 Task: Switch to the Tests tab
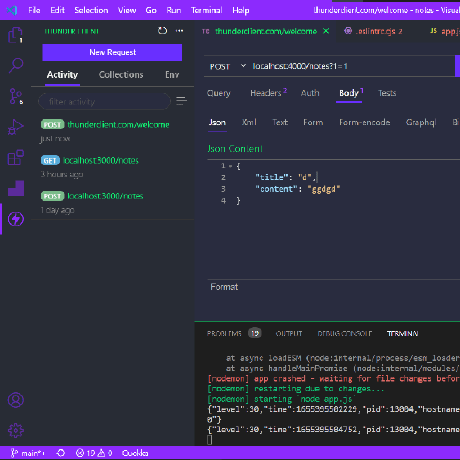(387, 93)
